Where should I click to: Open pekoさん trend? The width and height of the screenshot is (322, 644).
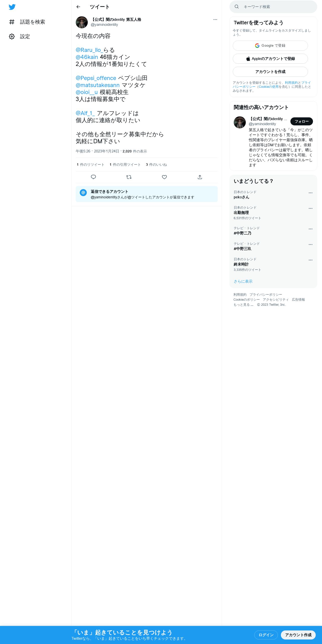click(x=273, y=195)
